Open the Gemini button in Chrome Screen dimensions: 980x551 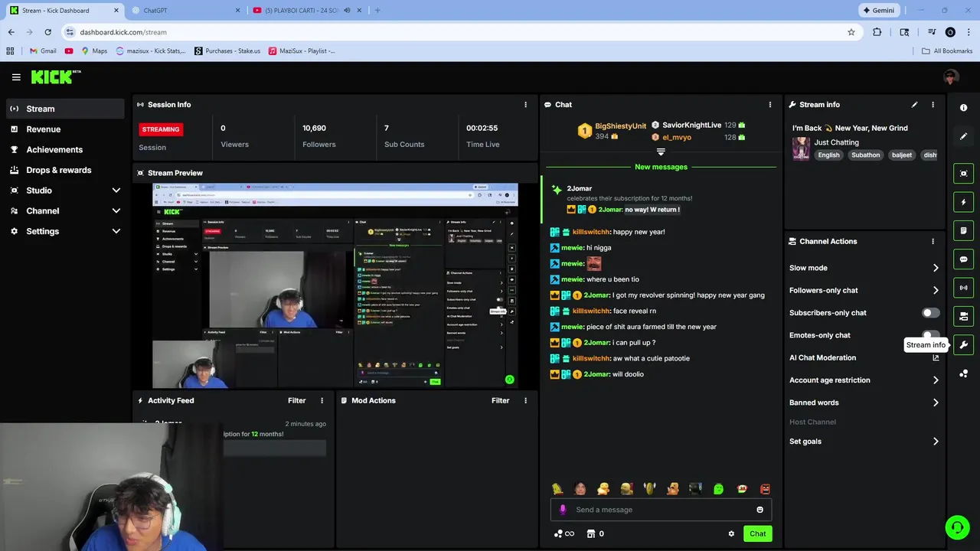[x=878, y=10]
